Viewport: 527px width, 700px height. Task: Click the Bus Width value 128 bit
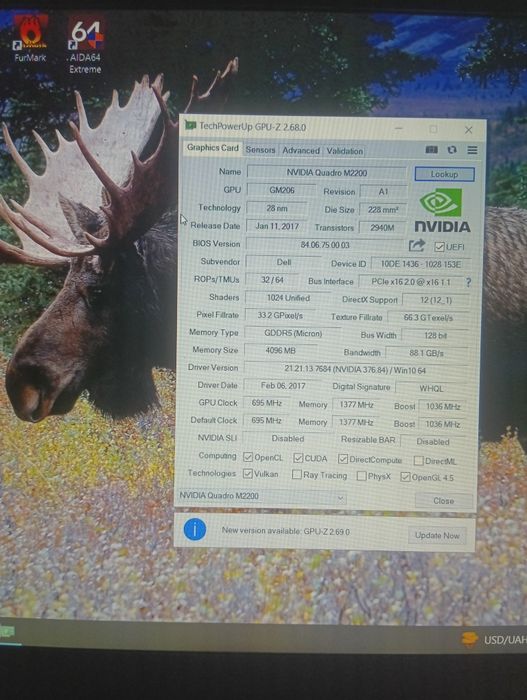click(435, 335)
